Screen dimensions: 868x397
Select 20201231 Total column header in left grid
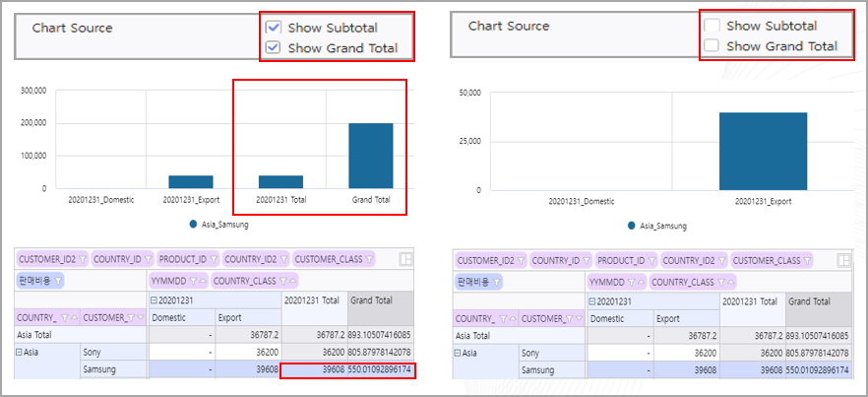point(315,308)
